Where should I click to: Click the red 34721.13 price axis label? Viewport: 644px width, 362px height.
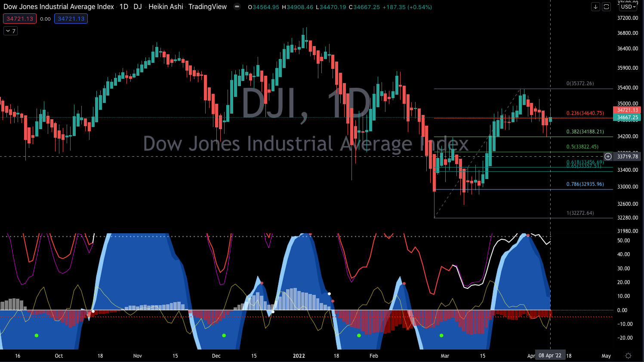(x=627, y=110)
